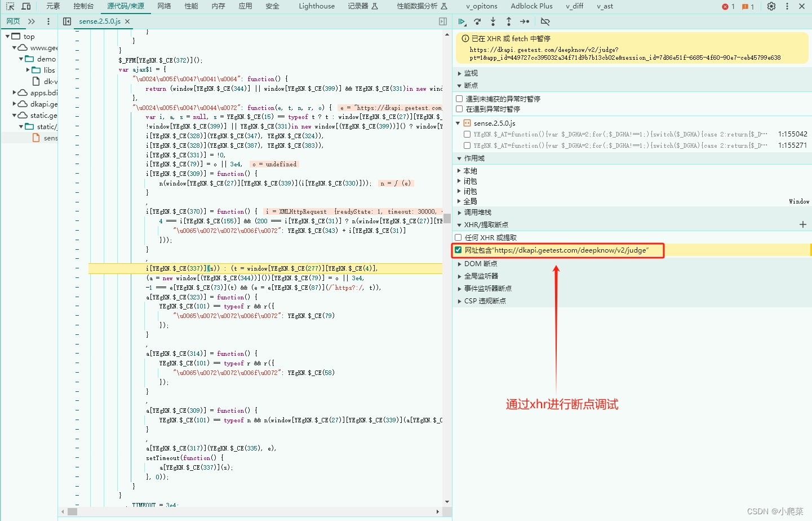Open the v_ast tab
This screenshot has height=521, width=812.
coord(605,6)
